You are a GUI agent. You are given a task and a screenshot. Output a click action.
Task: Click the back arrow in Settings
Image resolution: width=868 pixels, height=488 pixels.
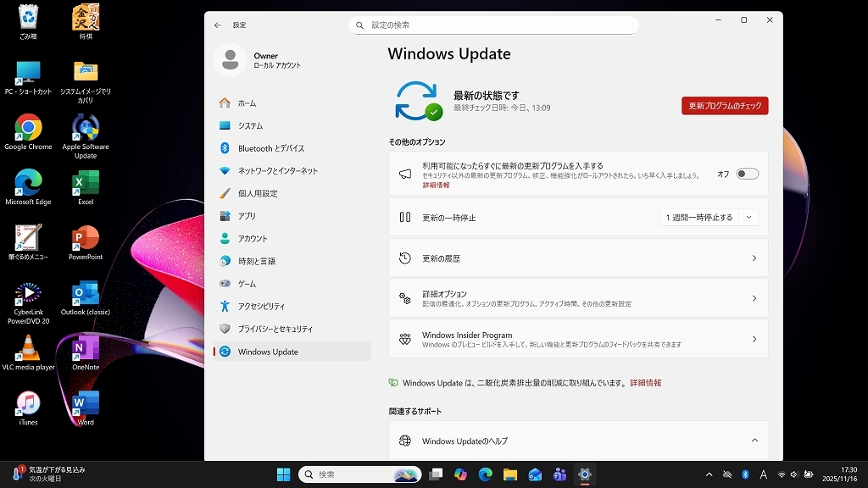point(218,25)
